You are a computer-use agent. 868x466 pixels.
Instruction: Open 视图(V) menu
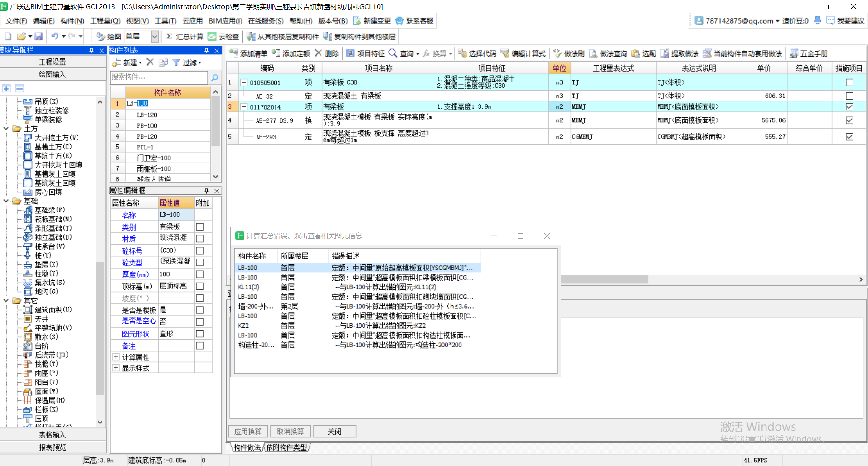(137, 21)
